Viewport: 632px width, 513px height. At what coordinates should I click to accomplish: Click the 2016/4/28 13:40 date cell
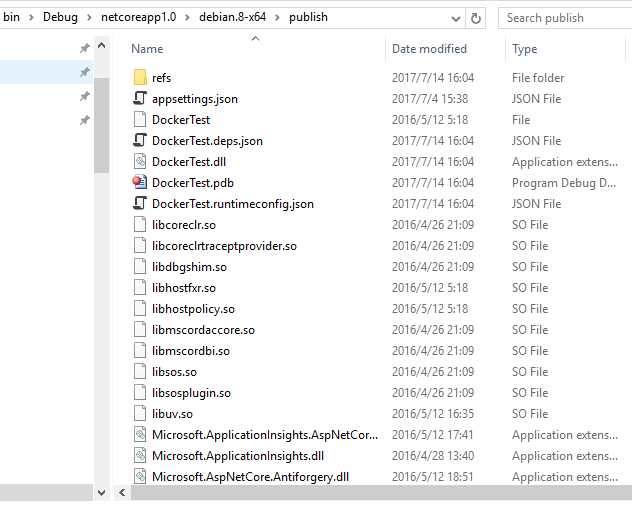point(433,455)
